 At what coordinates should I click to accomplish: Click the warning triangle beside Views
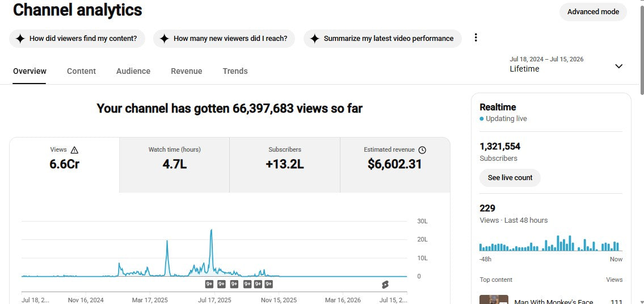click(x=74, y=150)
